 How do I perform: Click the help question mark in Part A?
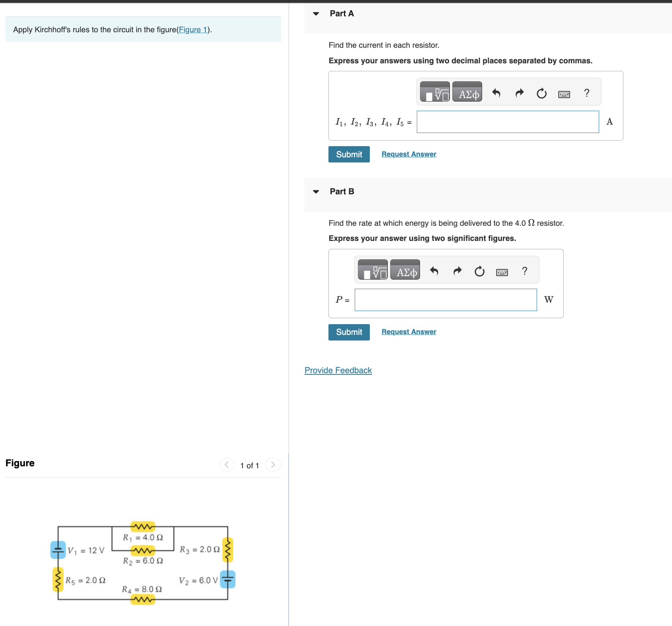tap(586, 92)
